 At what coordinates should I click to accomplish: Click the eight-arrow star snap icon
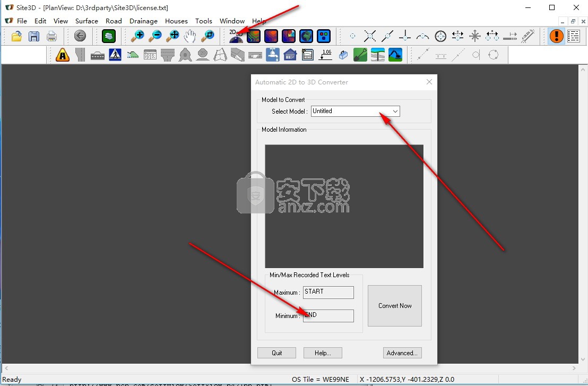tap(475, 36)
